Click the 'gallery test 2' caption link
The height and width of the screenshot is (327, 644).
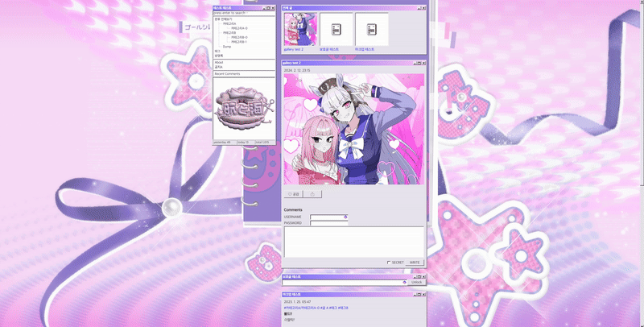click(x=294, y=49)
